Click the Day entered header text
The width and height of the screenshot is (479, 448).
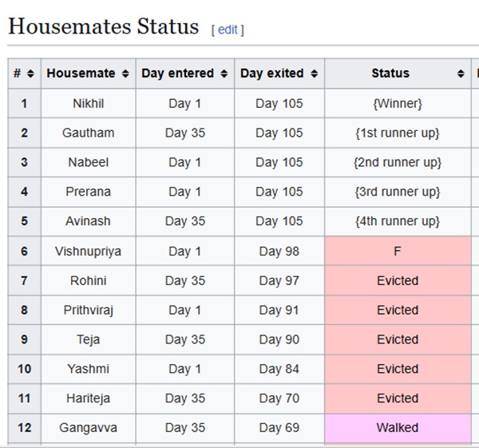[x=177, y=73]
